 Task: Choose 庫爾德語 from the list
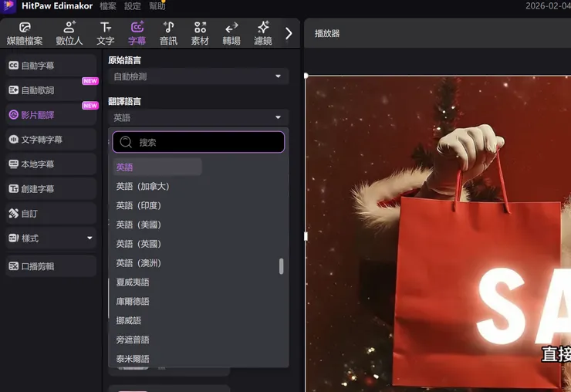coord(133,301)
